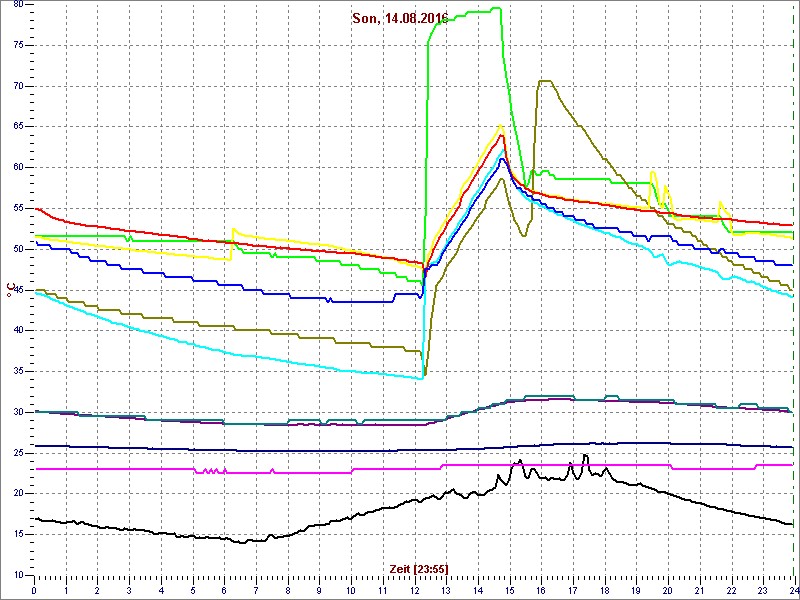Click hour 3 on the time axis
The width and height of the screenshot is (800, 600).
[129, 590]
